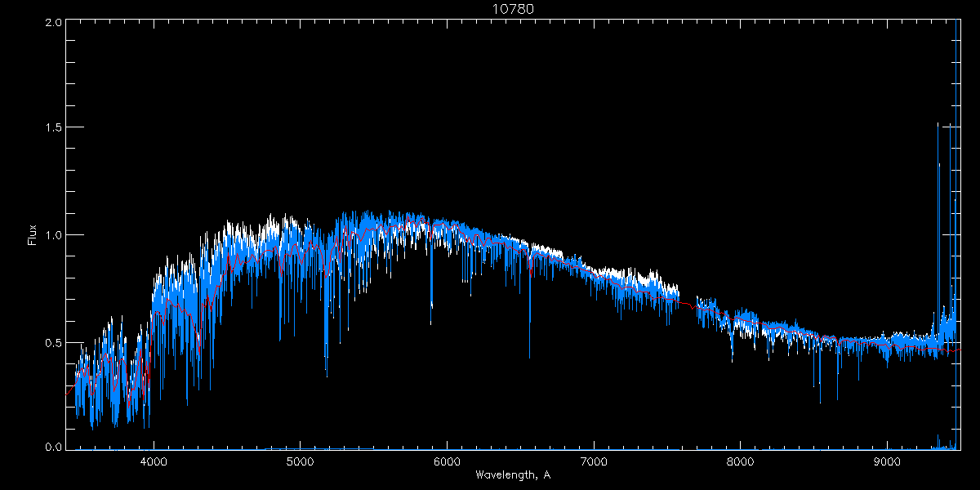
Task: Select the 4000 wavelength tick label
Action: click(x=154, y=461)
